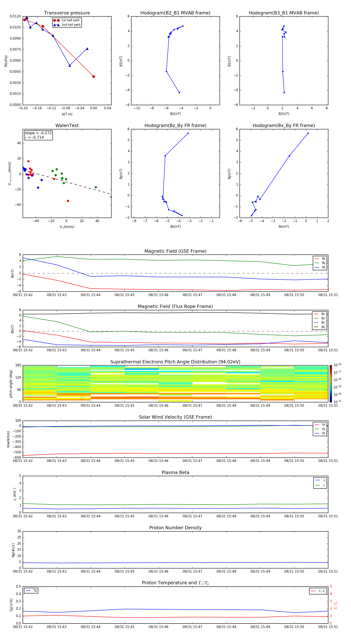
Task: Click the "Hodogram(Bz_By FR frame)" title
Action: click(175, 125)
